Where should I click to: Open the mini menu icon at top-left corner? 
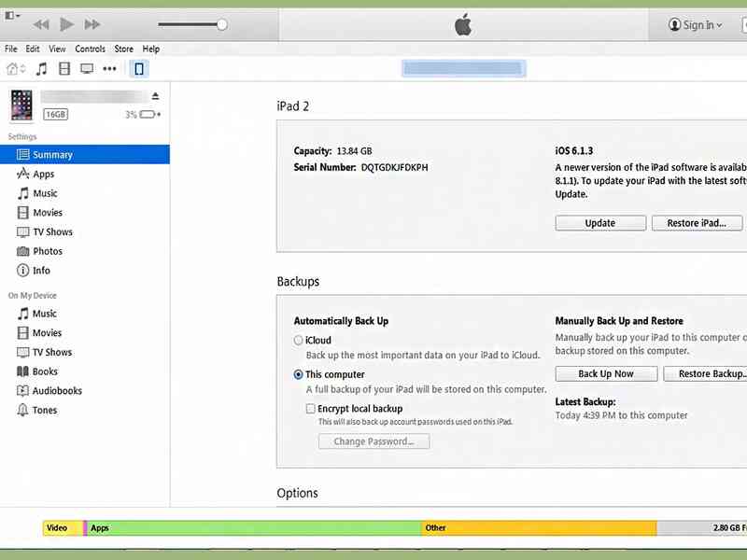coord(12,16)
